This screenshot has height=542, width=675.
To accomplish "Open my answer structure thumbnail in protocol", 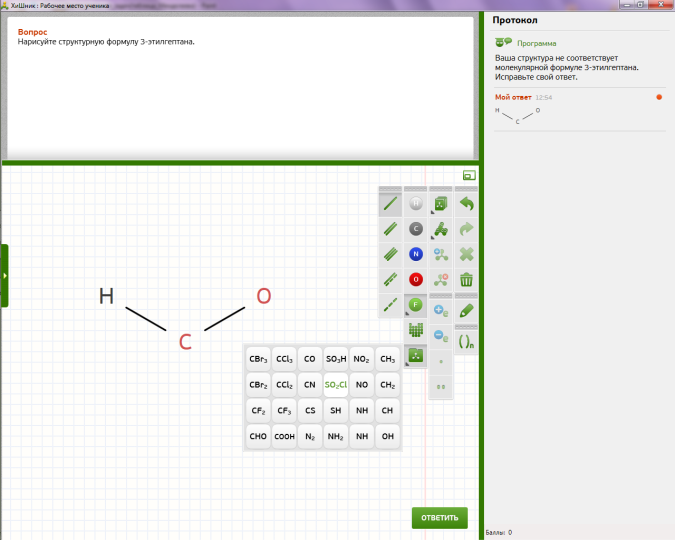I will pos(518,115).
